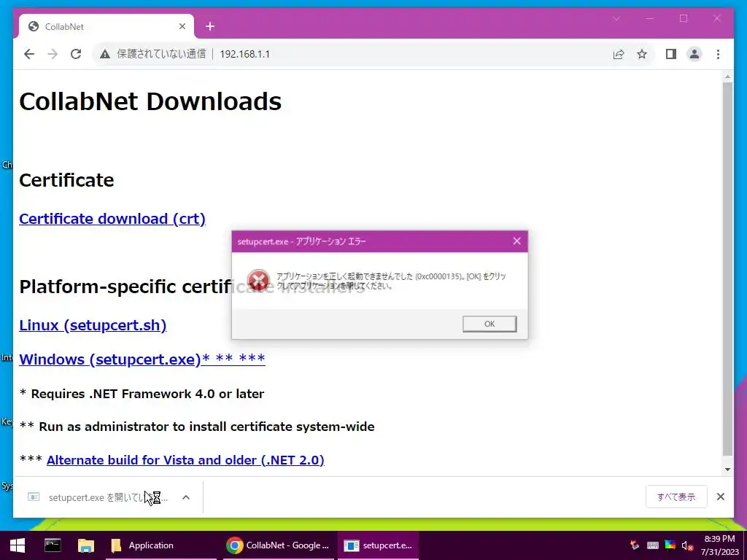Image resolution: width=747 pixels, height=560 pixels.
Task: Click the setupcert.exe file icon in downloads bar
Action: tap(34, 497)
